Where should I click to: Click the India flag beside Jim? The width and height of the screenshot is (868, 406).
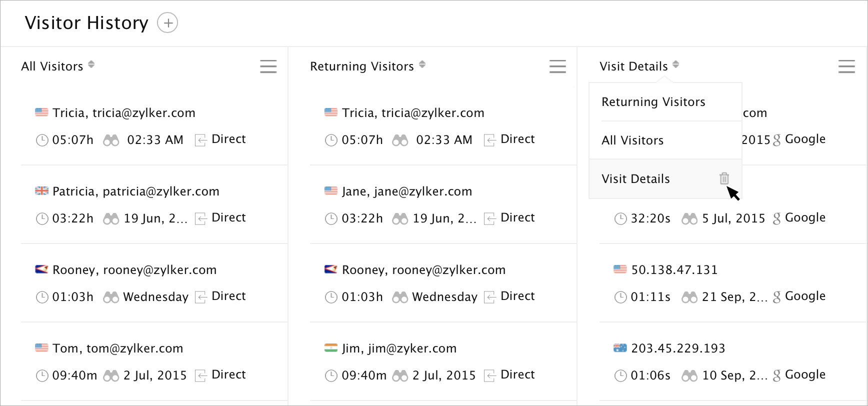[x=330, y=348]
